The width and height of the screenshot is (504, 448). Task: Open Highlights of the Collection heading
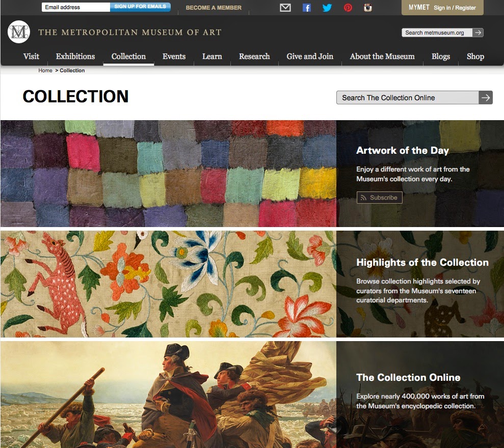[x=422, y=262]
